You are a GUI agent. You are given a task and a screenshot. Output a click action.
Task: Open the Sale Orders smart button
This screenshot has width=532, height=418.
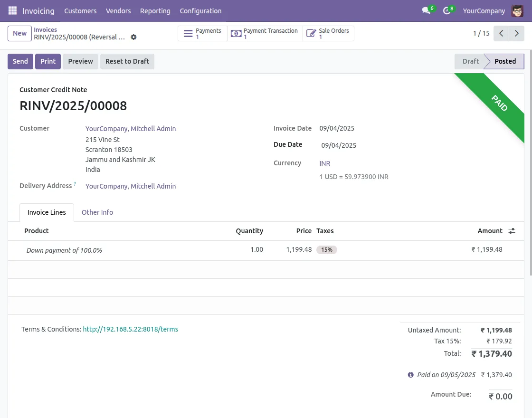click(x=328, y=33)
